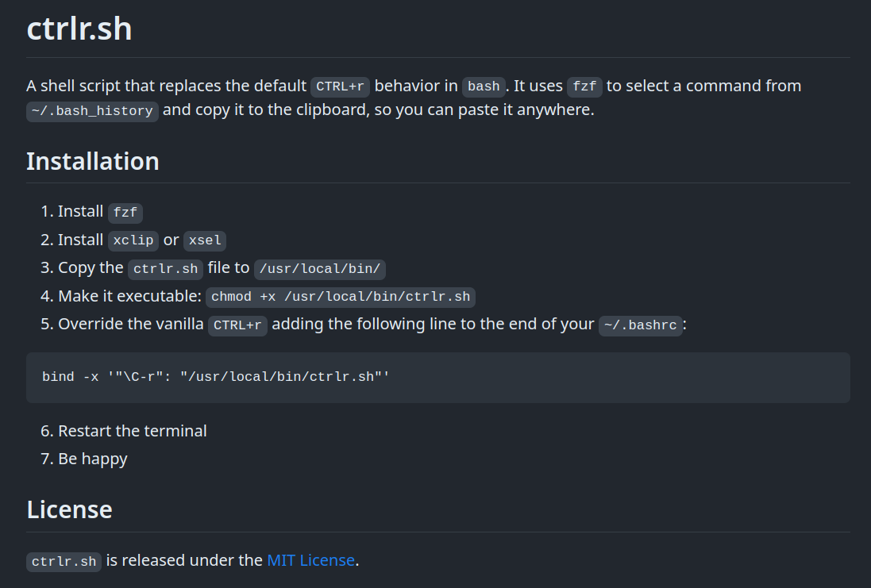Click the "Restart the terminal" list item

point(132,431)
